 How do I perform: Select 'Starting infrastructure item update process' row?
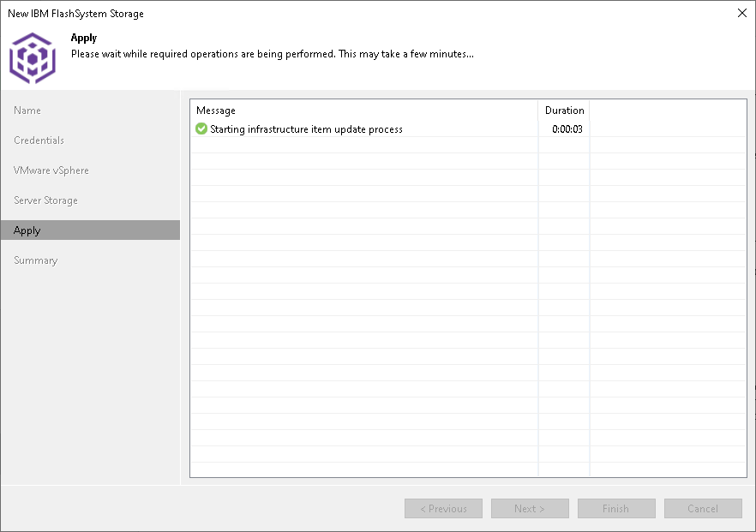click(468, 129)
